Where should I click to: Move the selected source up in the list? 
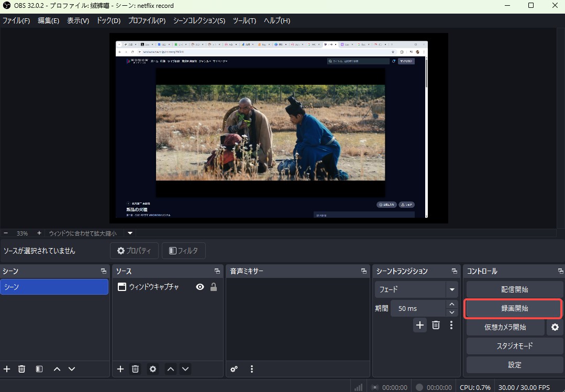click(170, 369)
